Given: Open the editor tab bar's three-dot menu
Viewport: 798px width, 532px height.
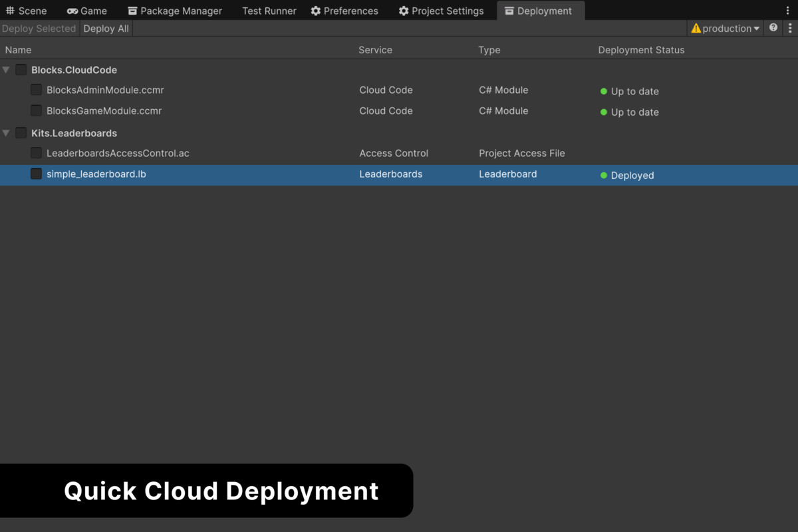Looking at the screenshot, I should coord(788,11).
